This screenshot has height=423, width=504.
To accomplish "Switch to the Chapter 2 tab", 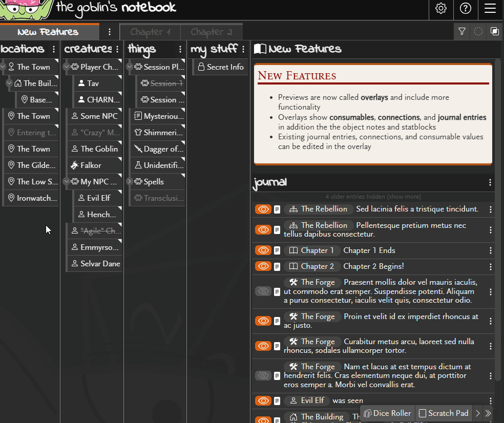I will 211,32.
